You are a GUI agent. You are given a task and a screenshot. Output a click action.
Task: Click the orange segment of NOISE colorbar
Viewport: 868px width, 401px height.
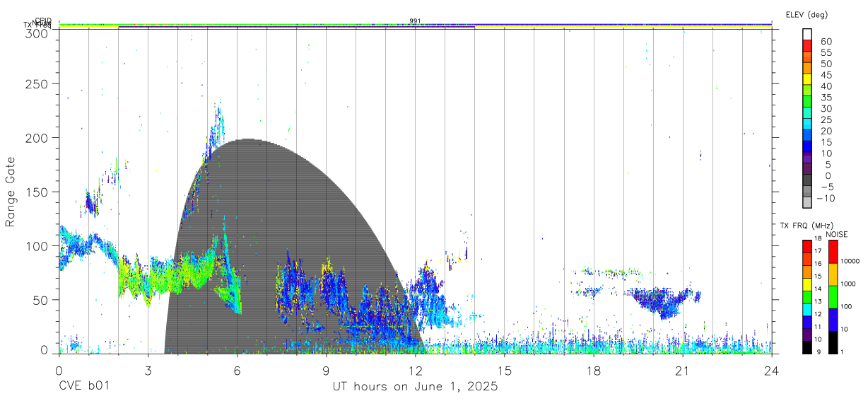pos(833,274)
